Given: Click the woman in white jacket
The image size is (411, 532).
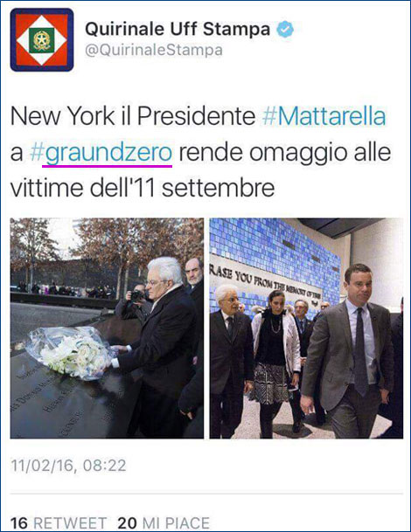Looking at the screenshot, I should click(x=277, y=360).
